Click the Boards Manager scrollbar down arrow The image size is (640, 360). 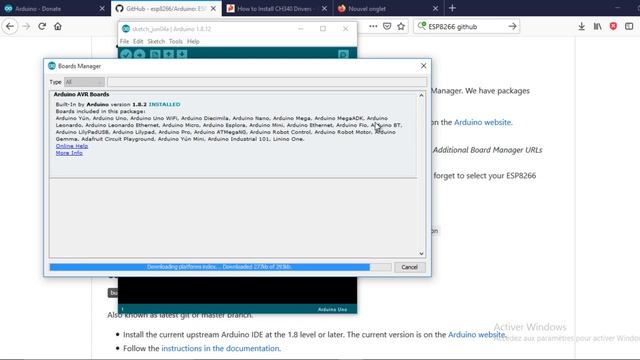[x=421, y=253]
